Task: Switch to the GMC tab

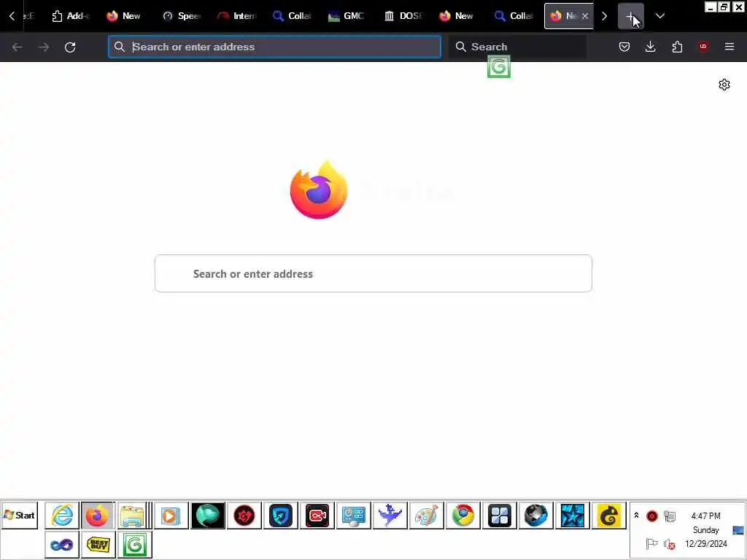Action: pyautogui.click(x=347, y=16)
